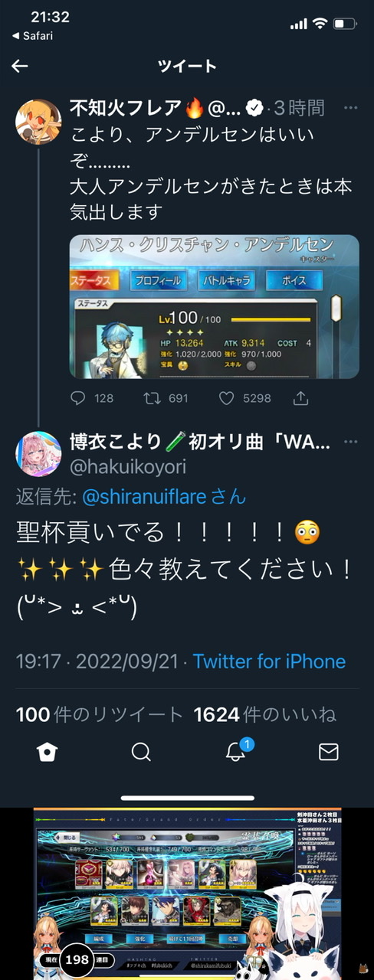Open Shiranui Flare's profile avatar
374x980 pixels.
point(38,120)
